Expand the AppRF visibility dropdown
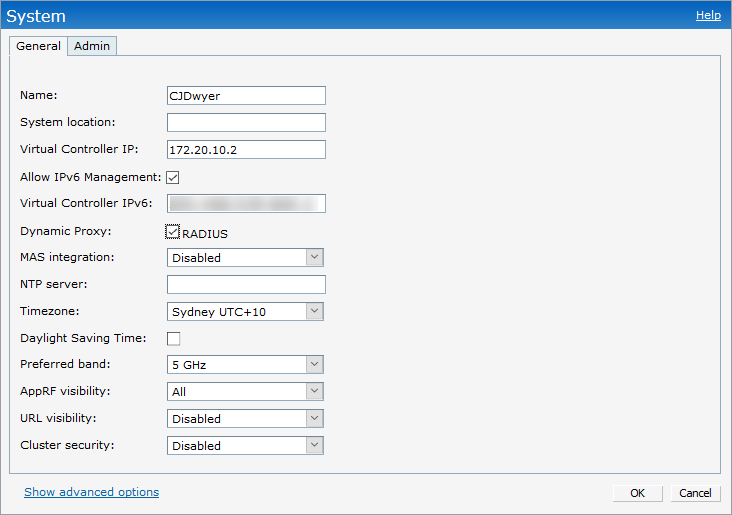This screenshot has width=732, height=515. pos(245,392)
